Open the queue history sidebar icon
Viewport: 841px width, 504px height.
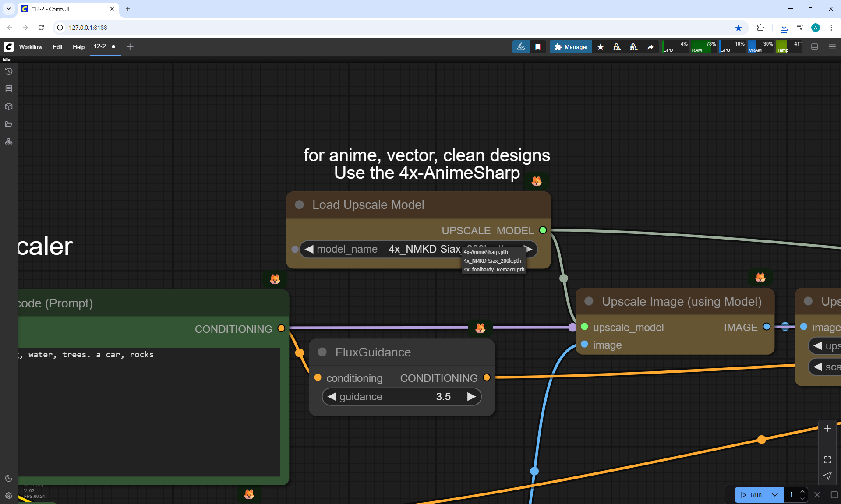pos(9,71)
